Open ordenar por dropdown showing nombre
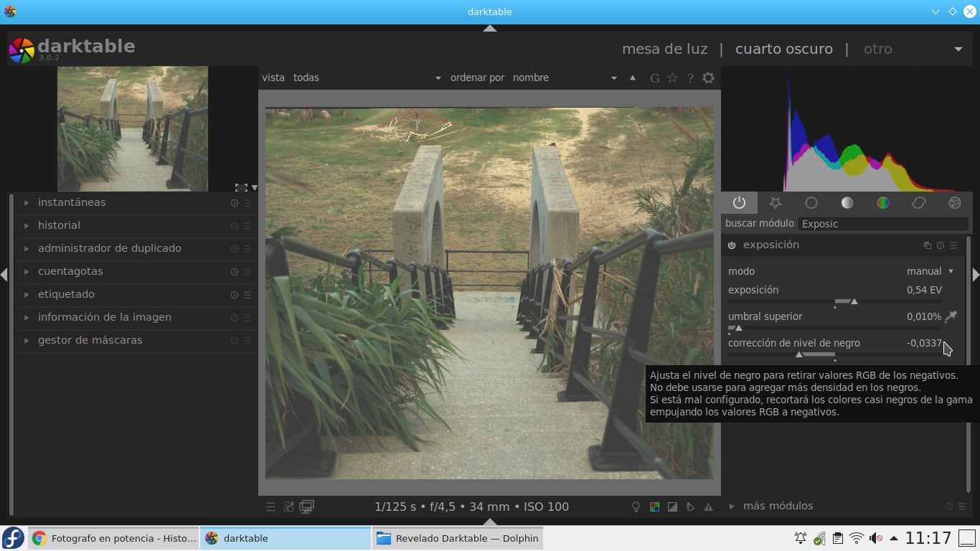Viewport: 980px width, 551px height. tap(565, 77)
